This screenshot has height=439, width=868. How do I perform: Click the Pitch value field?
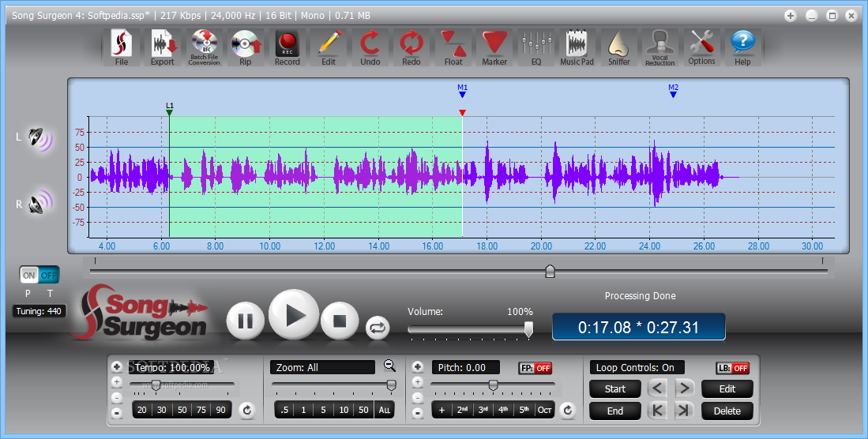click(466, 368)
